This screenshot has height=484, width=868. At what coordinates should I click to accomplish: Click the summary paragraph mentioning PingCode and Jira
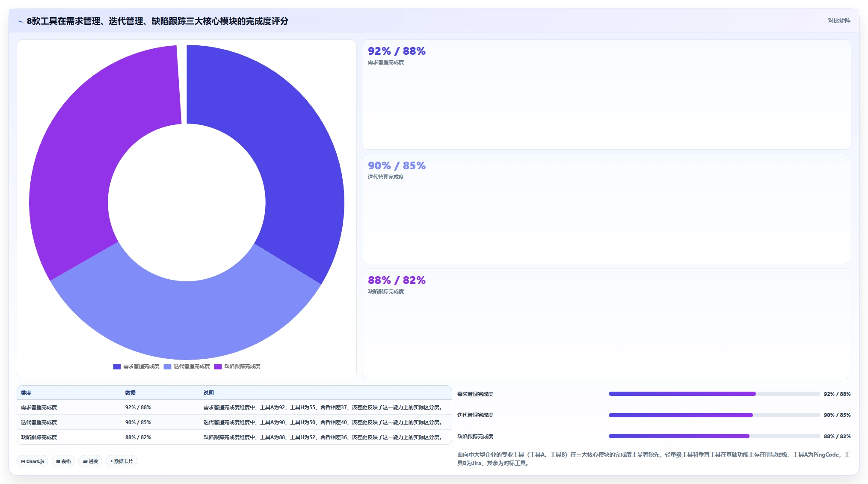(654, 459)
